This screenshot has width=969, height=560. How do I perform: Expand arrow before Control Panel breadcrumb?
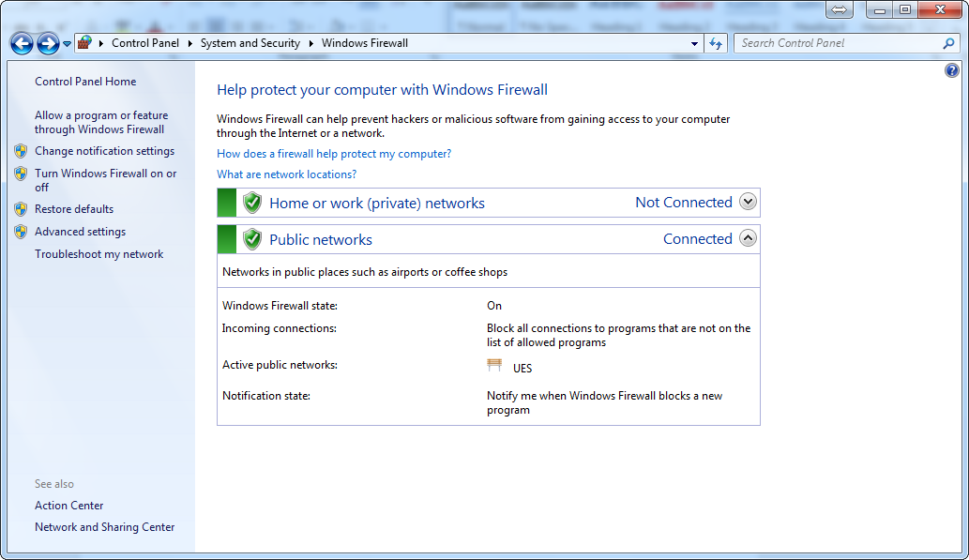tap(101, 43)
